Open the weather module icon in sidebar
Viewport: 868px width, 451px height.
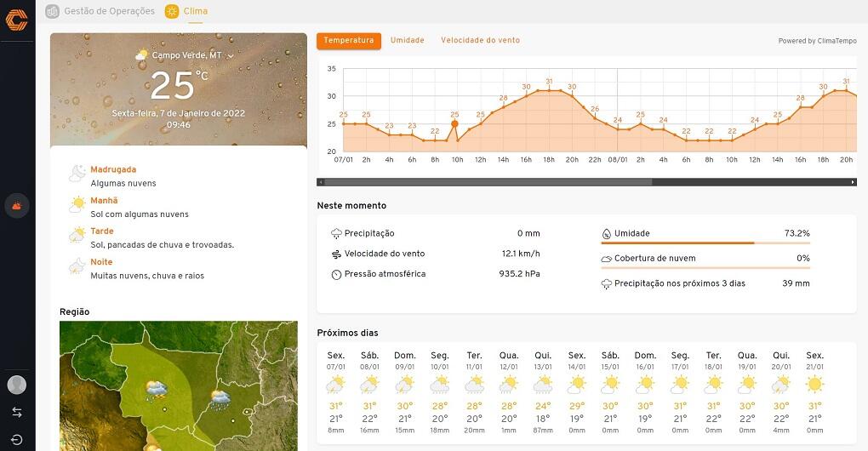point(17,205)
